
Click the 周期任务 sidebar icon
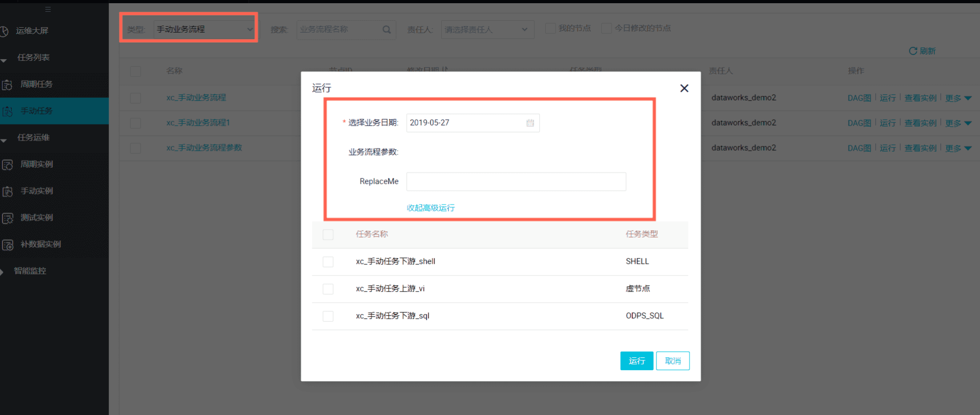7,84
